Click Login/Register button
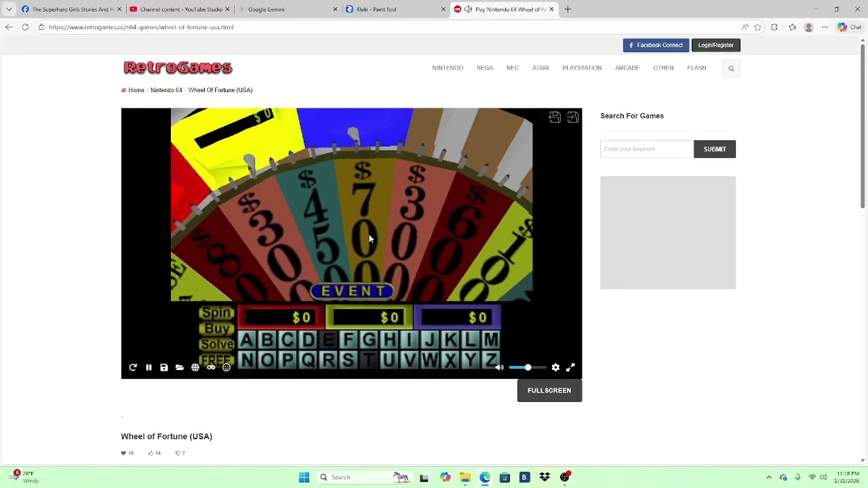868x488 pixels. [716, 45]
